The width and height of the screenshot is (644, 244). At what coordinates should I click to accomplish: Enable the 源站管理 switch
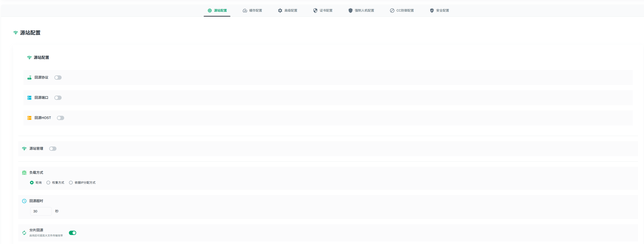point(53,149)
